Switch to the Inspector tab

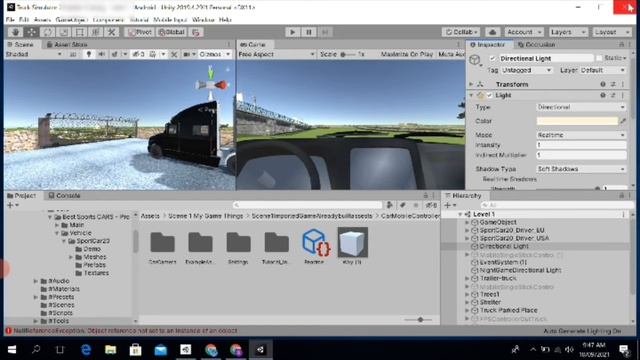488,44
